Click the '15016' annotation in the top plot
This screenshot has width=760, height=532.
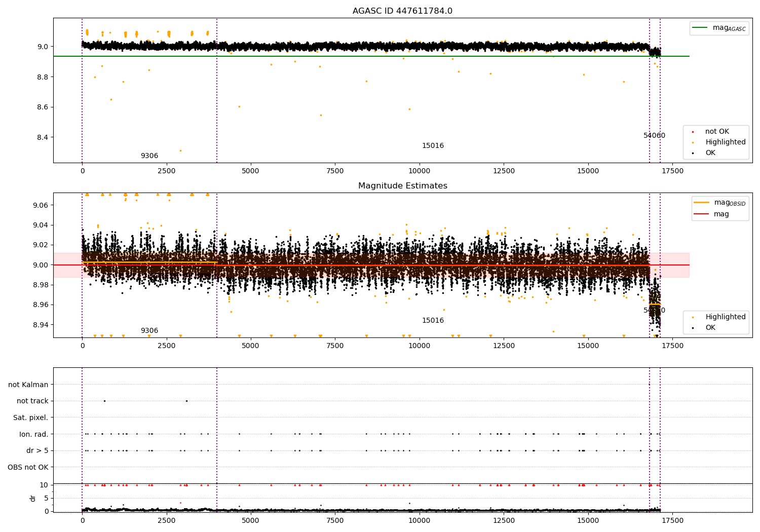[433, 146]
